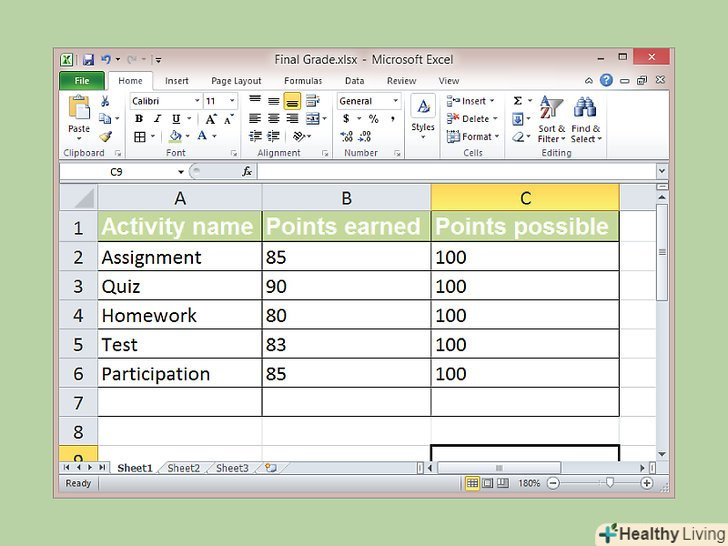Switch to the Sheet2 worksheet tab
Screen dimensions: 728x546
[x=183, y=468]
